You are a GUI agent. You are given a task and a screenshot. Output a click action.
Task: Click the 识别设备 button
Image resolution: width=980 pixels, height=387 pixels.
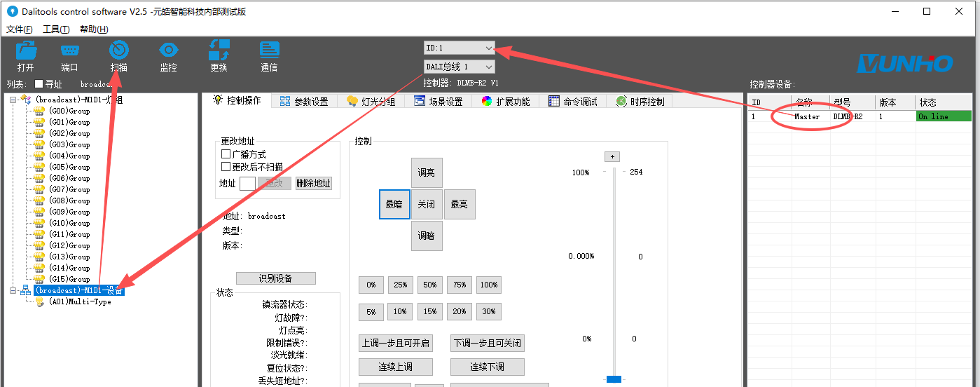pyautogui.click(x=276, y=278)
